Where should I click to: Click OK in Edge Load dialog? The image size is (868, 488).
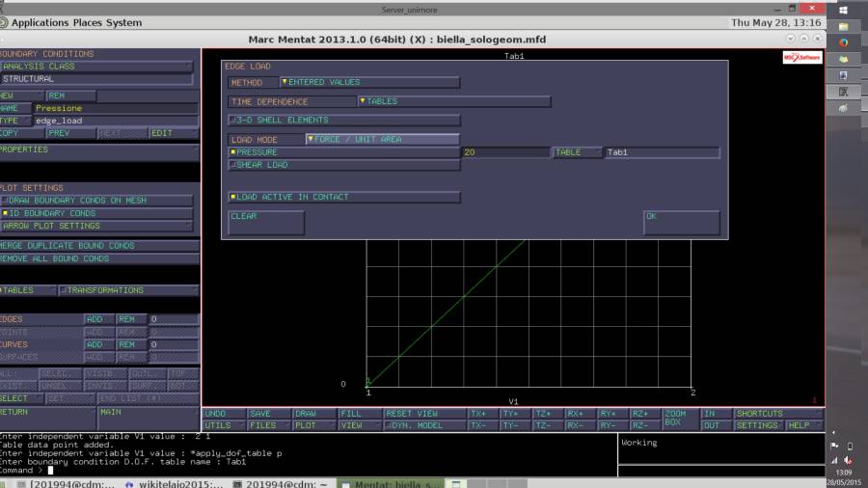tap(682, 223)
